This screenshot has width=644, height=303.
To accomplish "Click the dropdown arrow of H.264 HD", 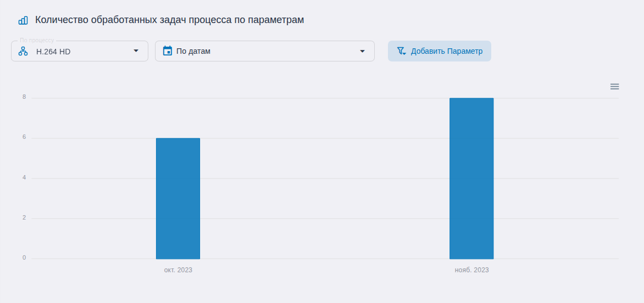I will click(x=136, y=51).
